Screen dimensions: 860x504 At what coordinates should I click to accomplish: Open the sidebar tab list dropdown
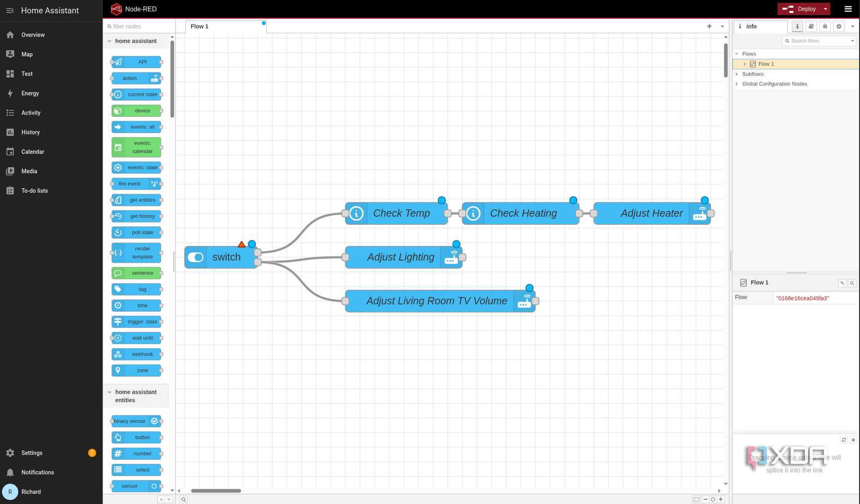pyautogui.click(x=853, y=27)
